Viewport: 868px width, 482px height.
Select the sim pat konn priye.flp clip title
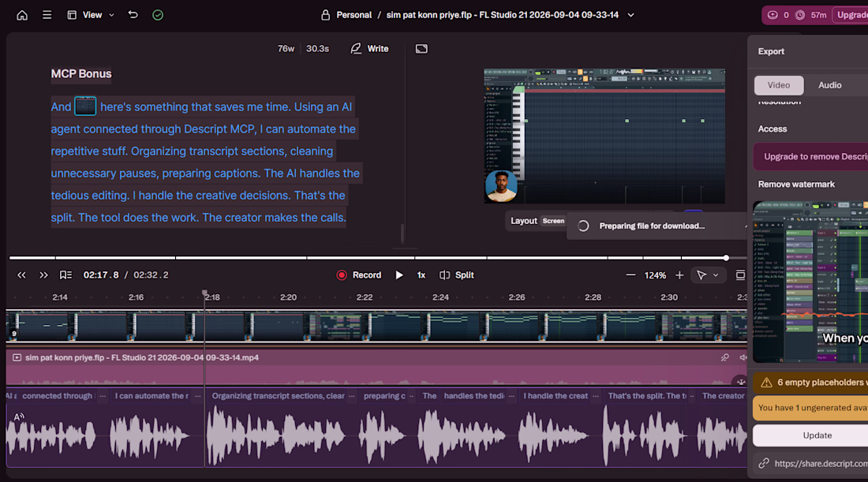pos(142,357)
